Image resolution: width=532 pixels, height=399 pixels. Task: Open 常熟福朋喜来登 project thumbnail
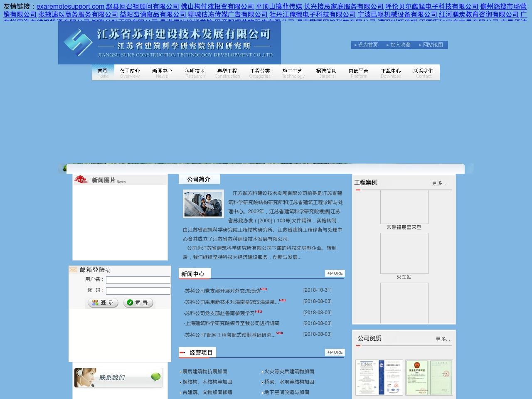coord(404,207)
